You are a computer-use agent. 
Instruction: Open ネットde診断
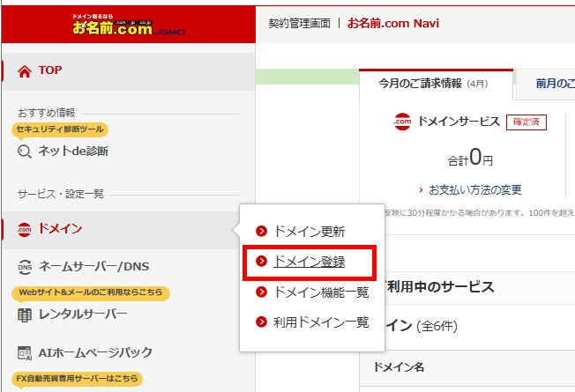click(x=73, y=151)
